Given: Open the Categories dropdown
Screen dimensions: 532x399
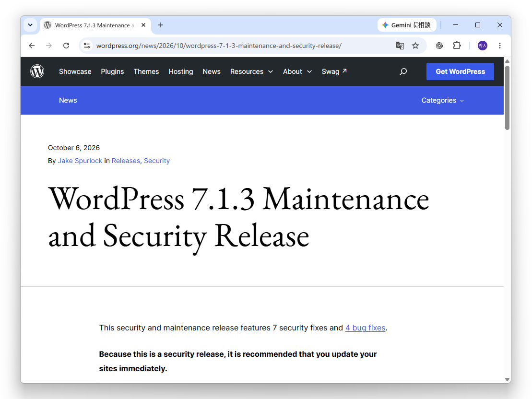Looking at the screenshot, I should coord(443,100).
